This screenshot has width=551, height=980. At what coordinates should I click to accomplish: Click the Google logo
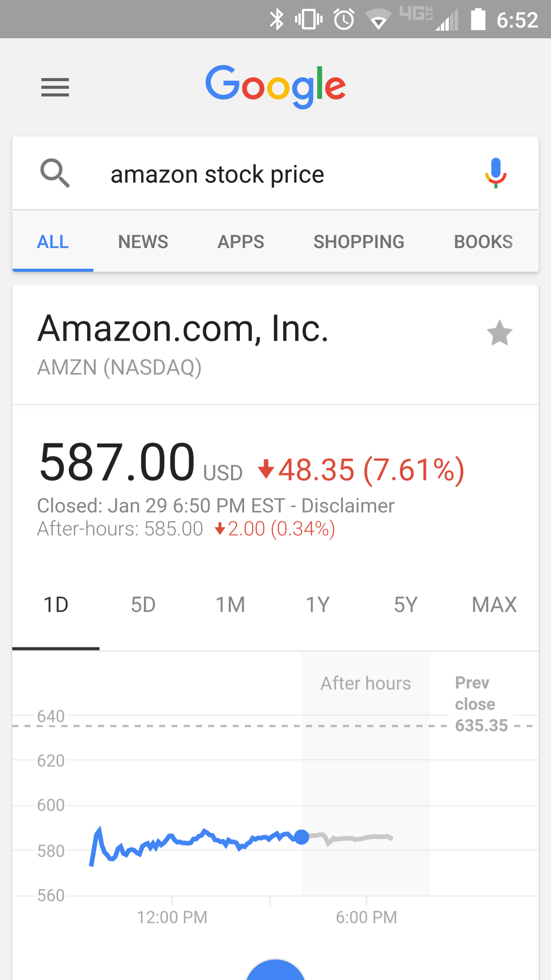(275, 87)
